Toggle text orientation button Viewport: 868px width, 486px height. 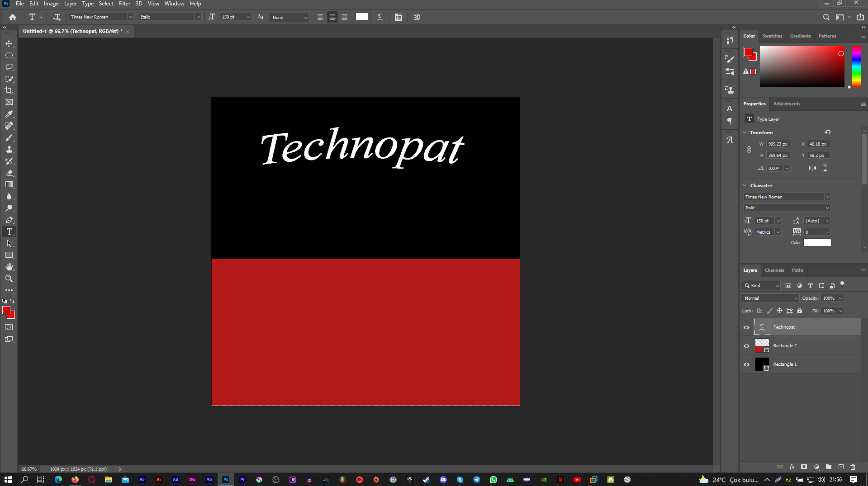click(57, 17)
